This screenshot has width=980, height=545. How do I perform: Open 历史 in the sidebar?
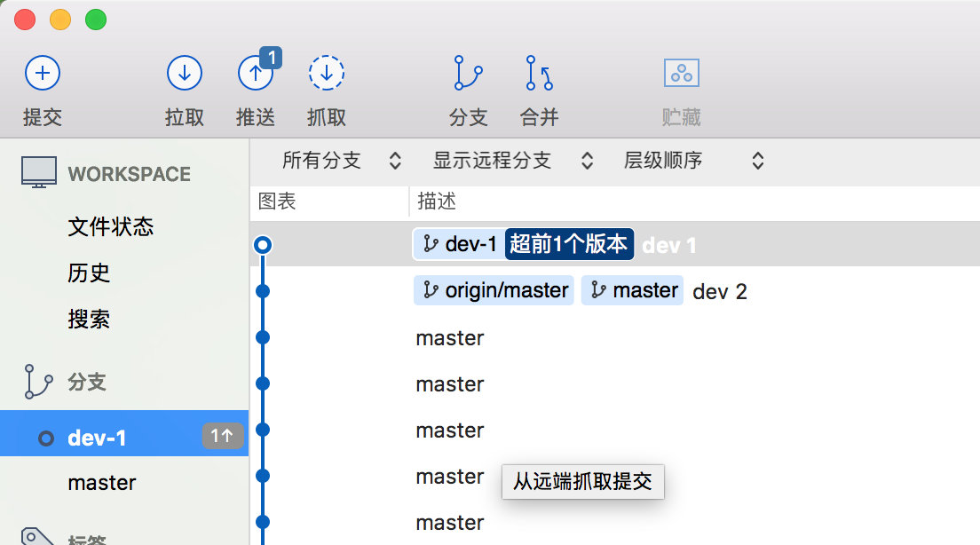click(89, 272)
